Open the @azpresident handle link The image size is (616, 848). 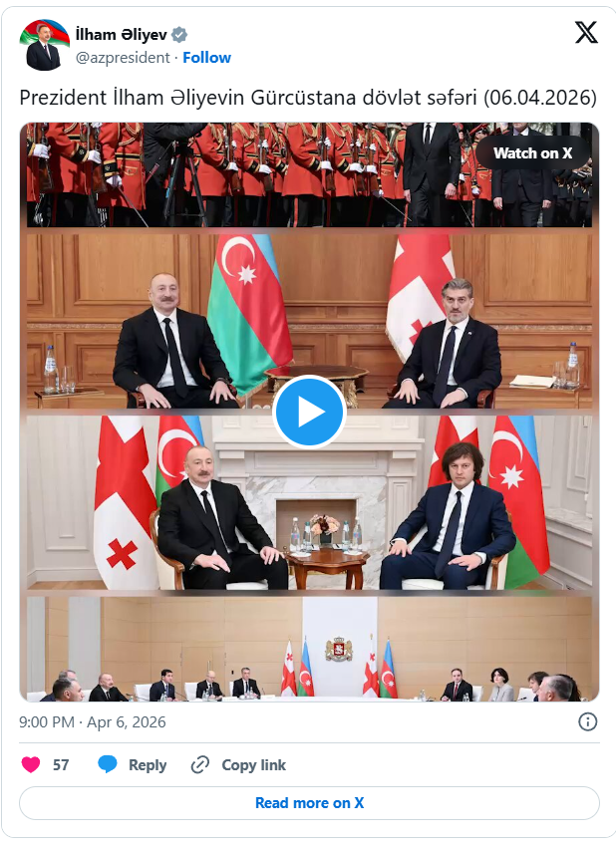click(x=123, y=58)
